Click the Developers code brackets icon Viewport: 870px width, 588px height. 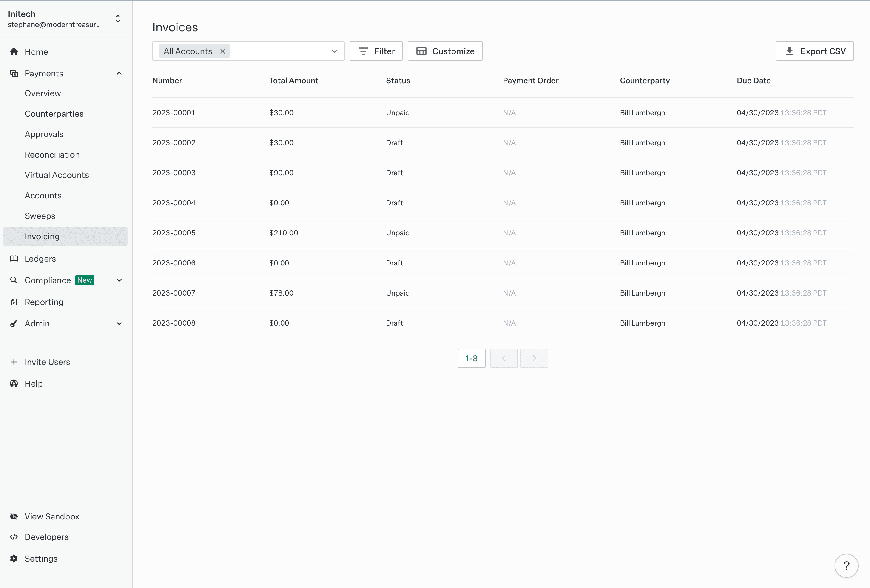point(14,537)
